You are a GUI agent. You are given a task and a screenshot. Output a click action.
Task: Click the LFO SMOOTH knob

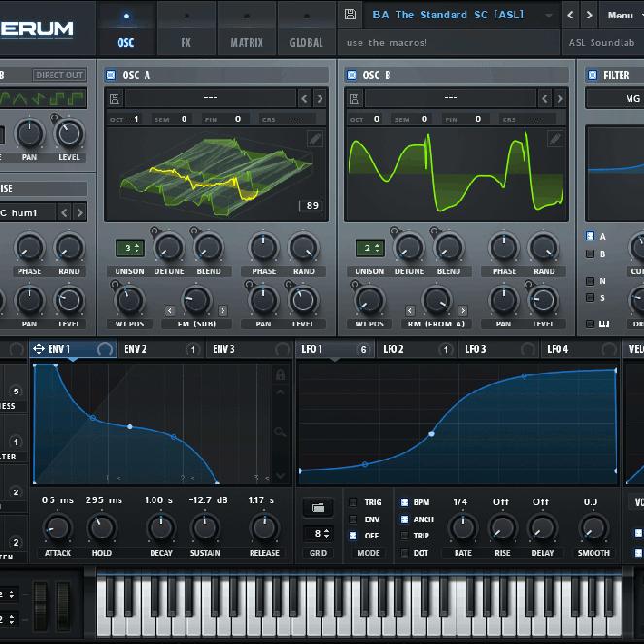[x=593, y=527]
